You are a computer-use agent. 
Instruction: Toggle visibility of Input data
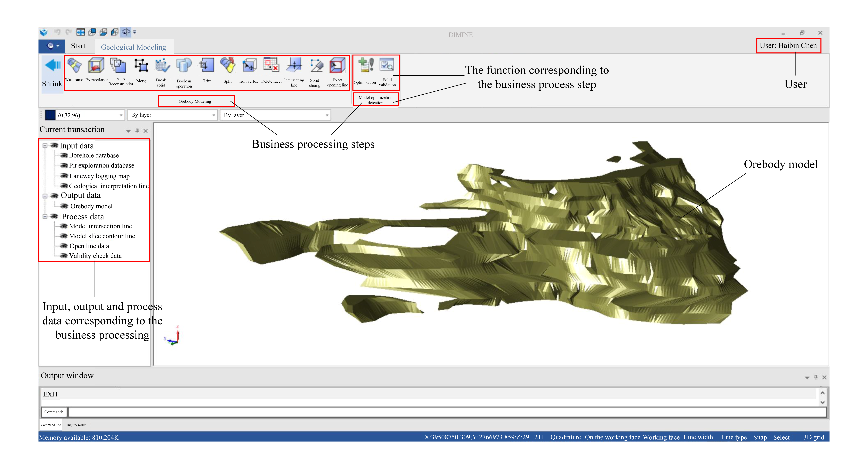[54, 146]
